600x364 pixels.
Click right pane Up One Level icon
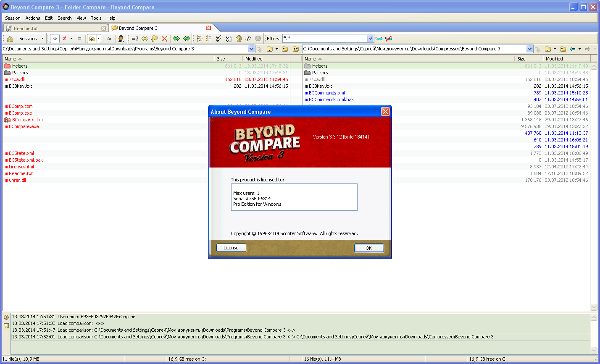click(x=563, y=49)
